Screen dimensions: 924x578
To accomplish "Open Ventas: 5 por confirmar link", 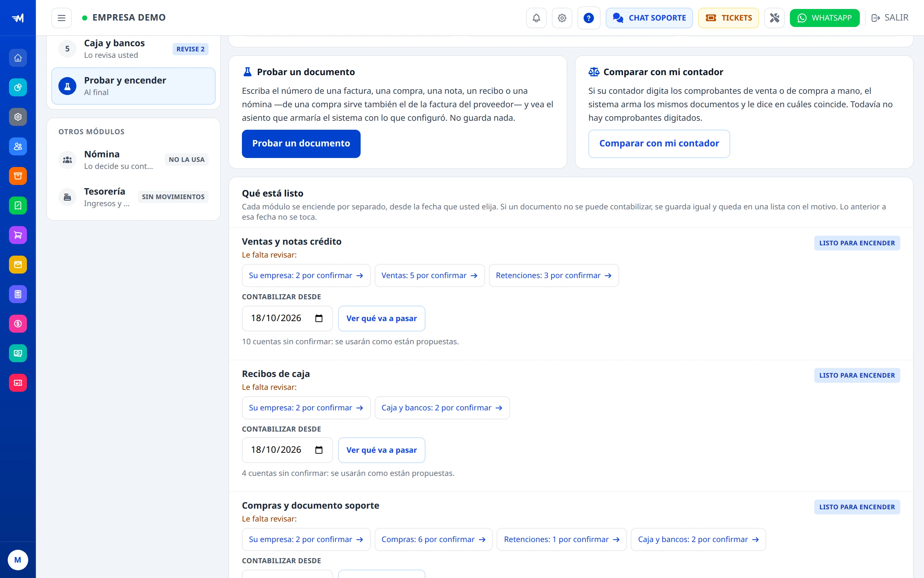I will pyautogui.click(x=430, y=276).
